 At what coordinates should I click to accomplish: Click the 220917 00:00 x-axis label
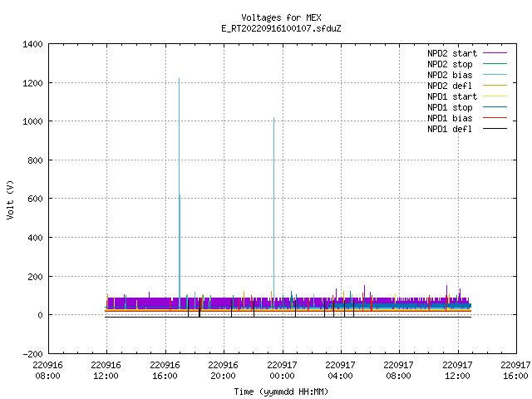click(283, 371)
